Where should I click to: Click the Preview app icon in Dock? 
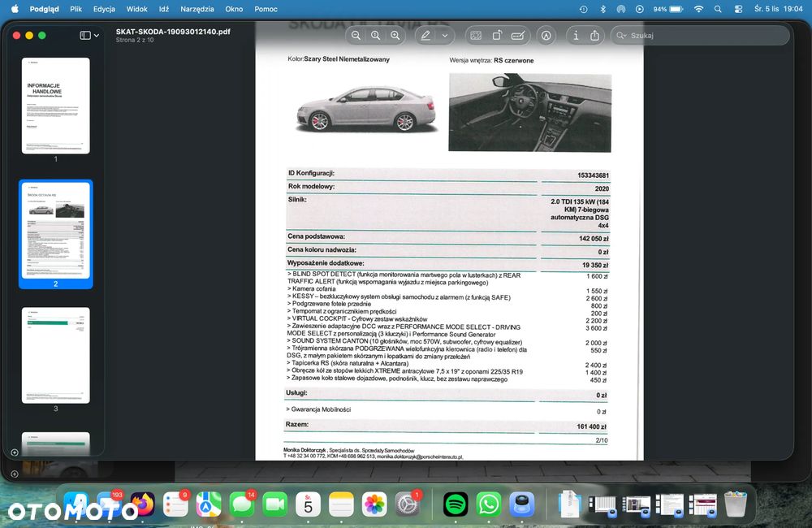point(521,504)
